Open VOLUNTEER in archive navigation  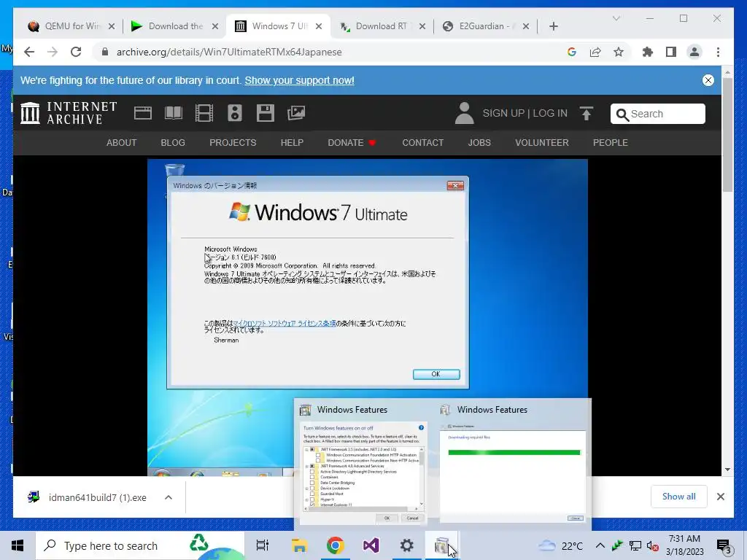tap(542, 143)
